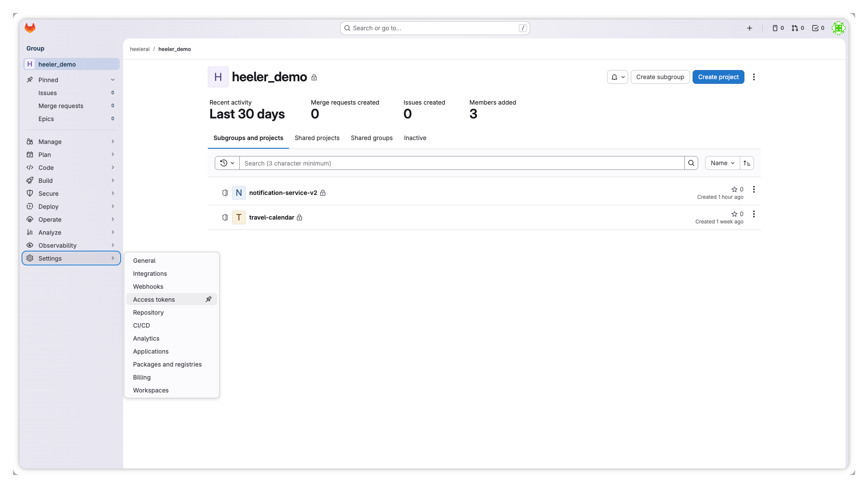Open recent searches history dropdown
Image resolution: width=868 pixels, height=488 pixels.
coord(227,163)
